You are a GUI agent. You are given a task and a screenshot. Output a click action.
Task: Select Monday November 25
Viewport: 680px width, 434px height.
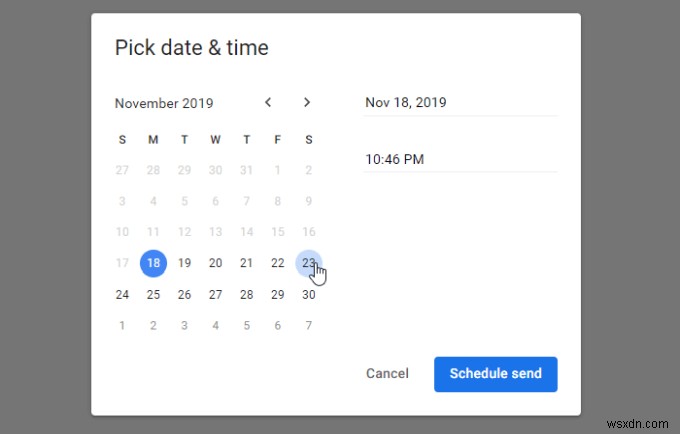click(x=153, y=294)
